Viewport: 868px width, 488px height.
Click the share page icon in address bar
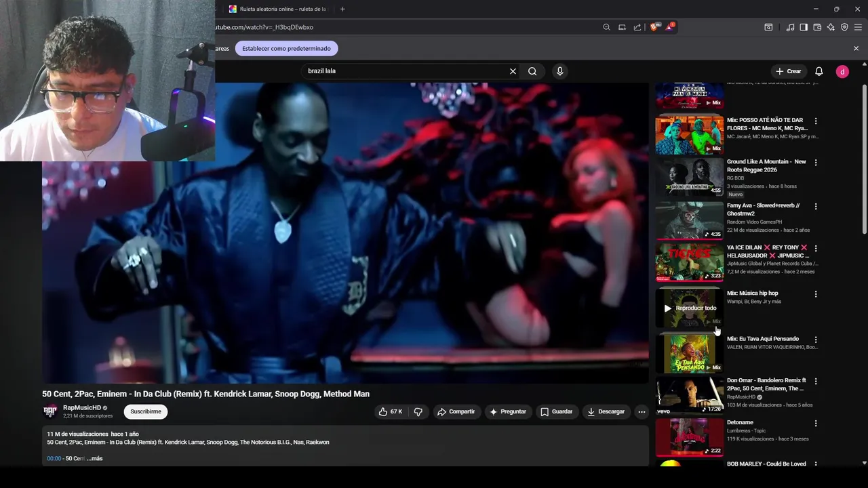point(637,27)
